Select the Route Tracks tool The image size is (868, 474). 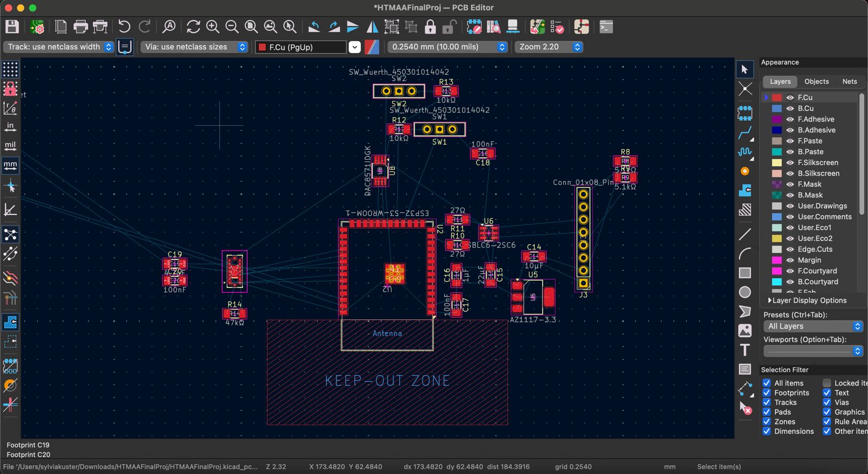pos(745,132)
